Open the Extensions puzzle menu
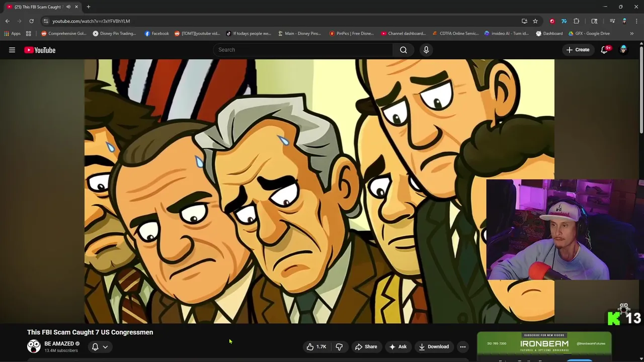This screenshot has height=362, width=644. pos(577,21)
